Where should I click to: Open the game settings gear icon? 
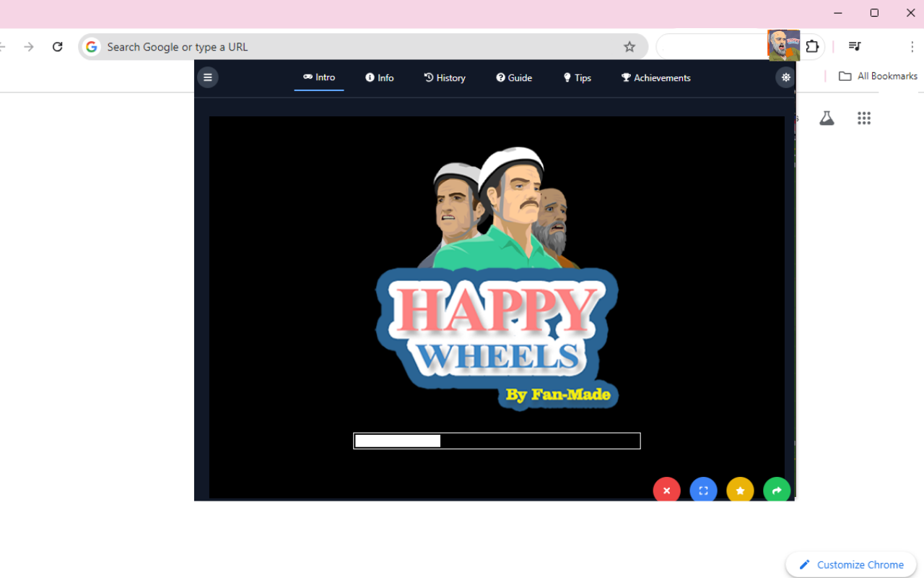tap(785, 77)
